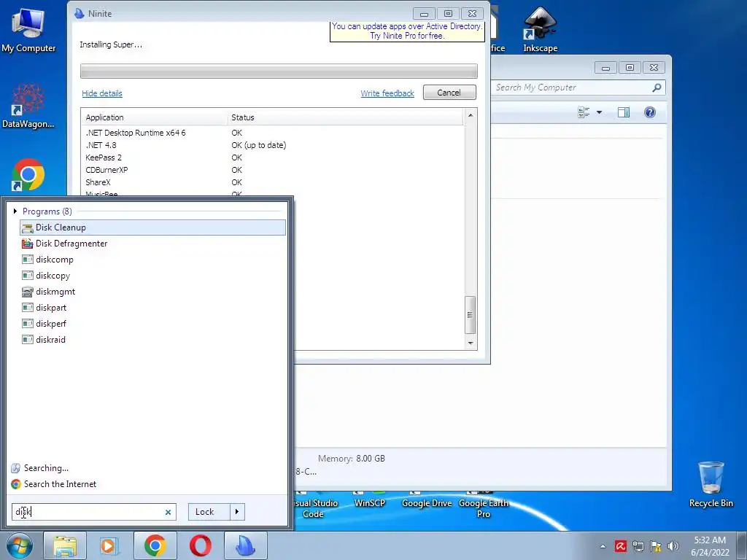The image size is (747, 560).
Task: Select the CDBurnerXP row
Action: point(272,170)
